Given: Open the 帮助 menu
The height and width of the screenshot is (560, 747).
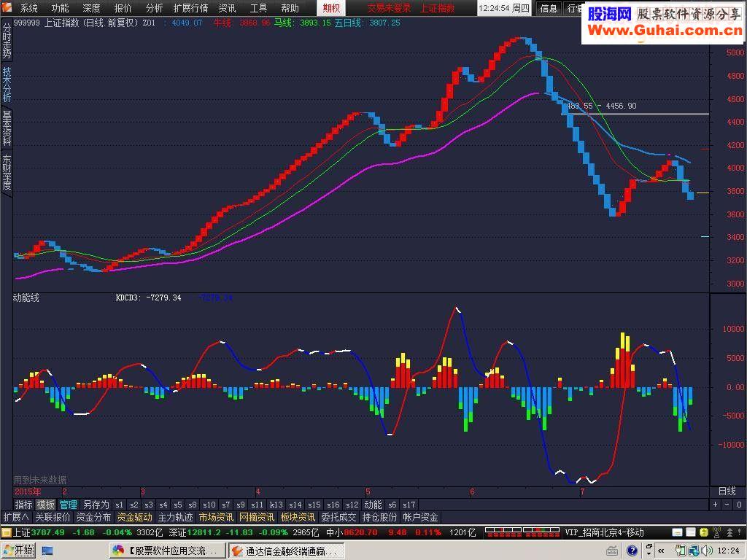Looking at the screenshot, I should coord(290,7).
